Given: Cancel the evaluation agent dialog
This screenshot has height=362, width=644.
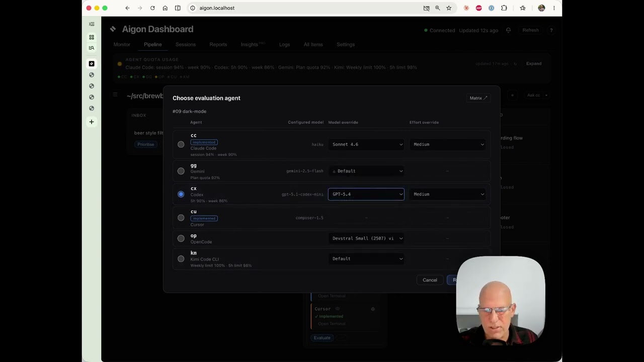Looking at the screenshot, I should tap(430, 280).
